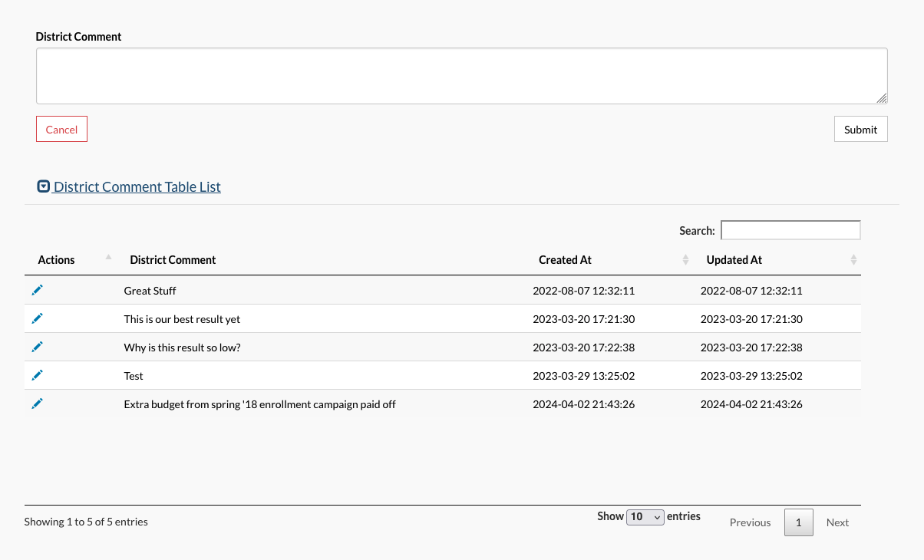Viewport: 924px width, 560px height.
Task: Reverse the Created At sort direction
Action: (685, 259)
